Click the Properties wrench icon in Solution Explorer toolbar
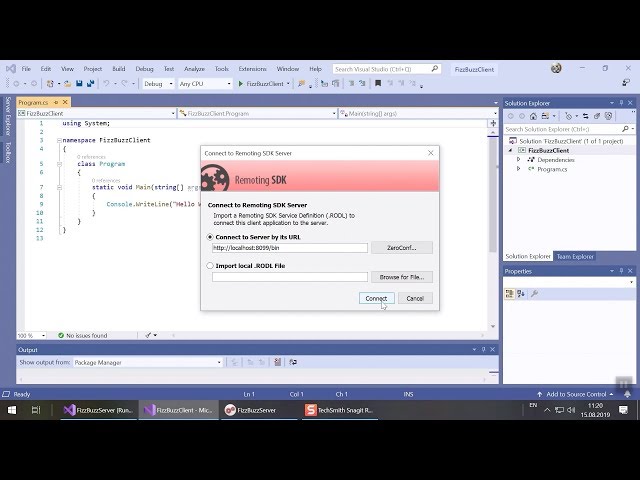640x480 pixels. [597, 116]
